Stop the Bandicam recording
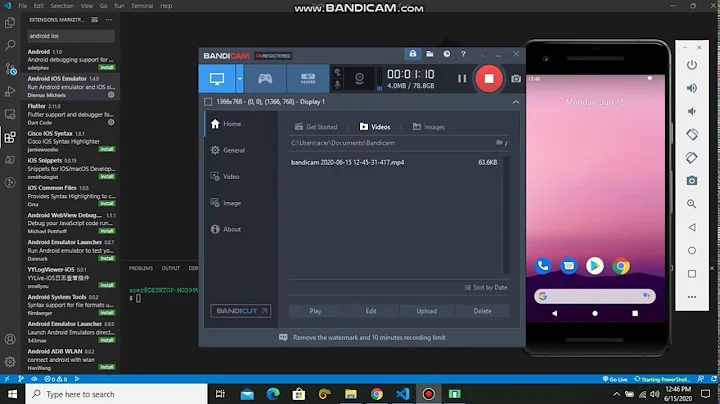 pyautogui.click(x=489, y=79)
